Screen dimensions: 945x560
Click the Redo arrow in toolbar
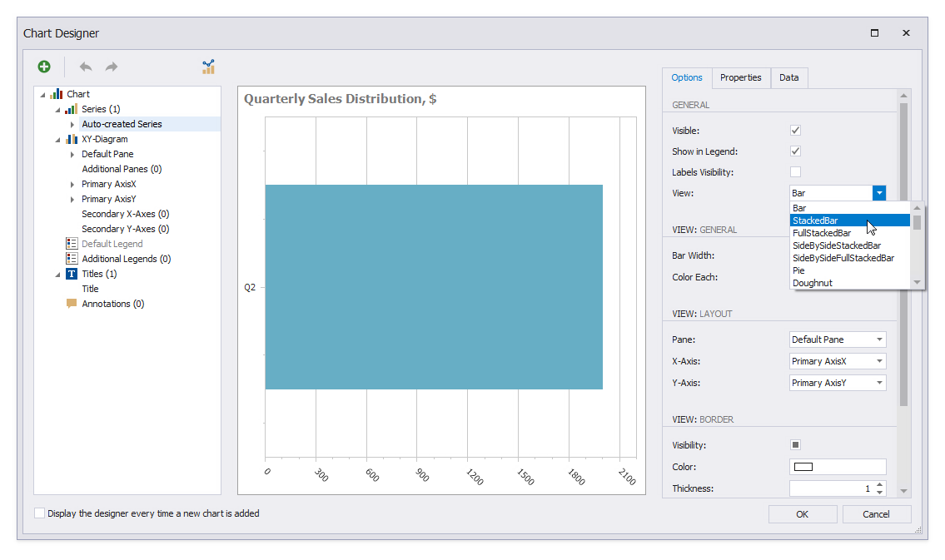[x=111, y=67]
